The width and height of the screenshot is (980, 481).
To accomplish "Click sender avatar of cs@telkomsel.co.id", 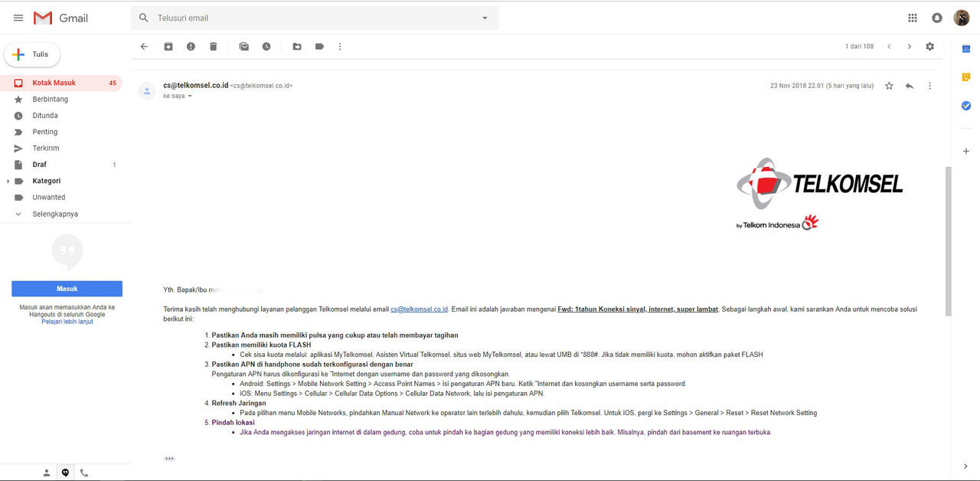I will [146, 91].
